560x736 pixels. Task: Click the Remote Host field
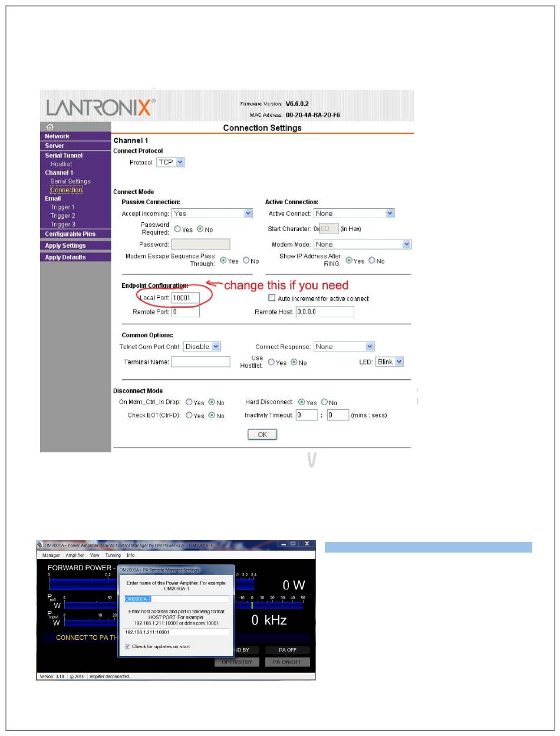click(x=325, y=311)
